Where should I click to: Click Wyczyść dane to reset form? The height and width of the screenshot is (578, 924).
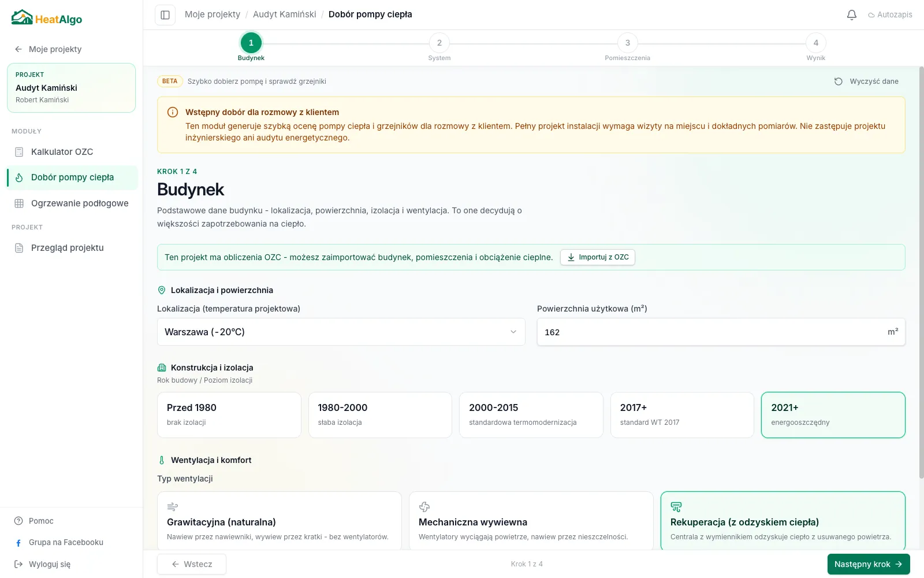866,81
